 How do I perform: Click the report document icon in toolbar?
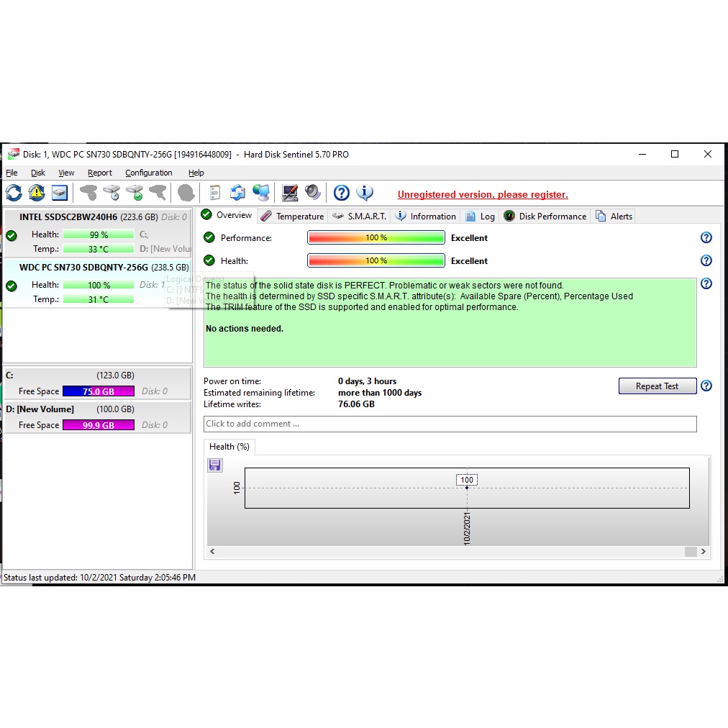click(214, 193)
